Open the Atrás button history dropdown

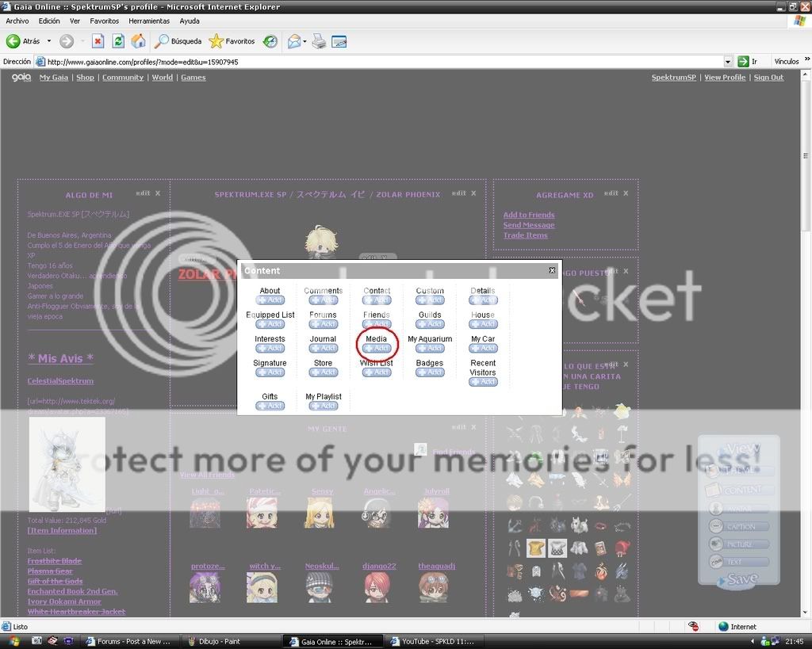[48, 40]
